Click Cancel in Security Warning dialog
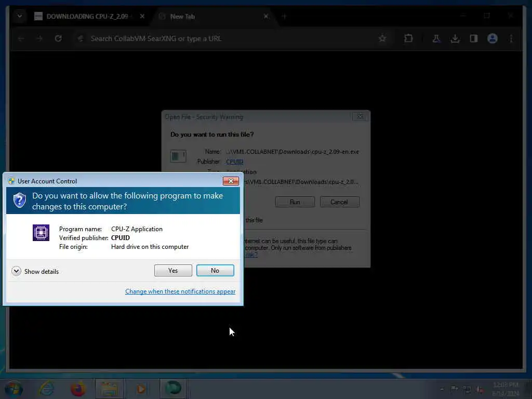Viewport: 532px width, 399px height. point(339,202)
